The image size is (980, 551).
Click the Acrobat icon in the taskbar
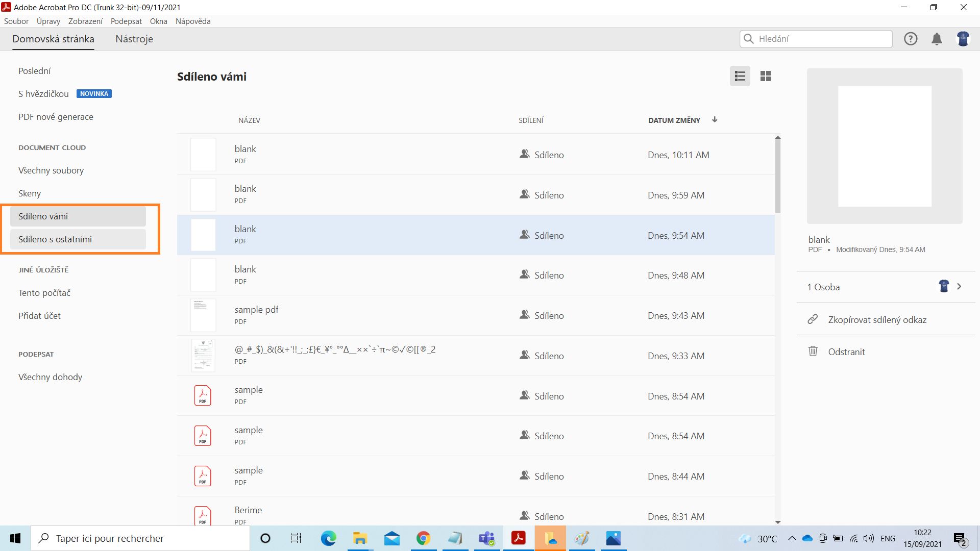tap(519, 538)
